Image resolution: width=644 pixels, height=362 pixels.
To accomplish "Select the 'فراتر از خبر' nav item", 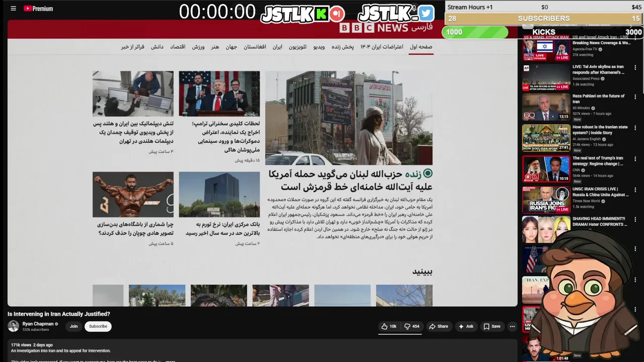I will point(133,47).
